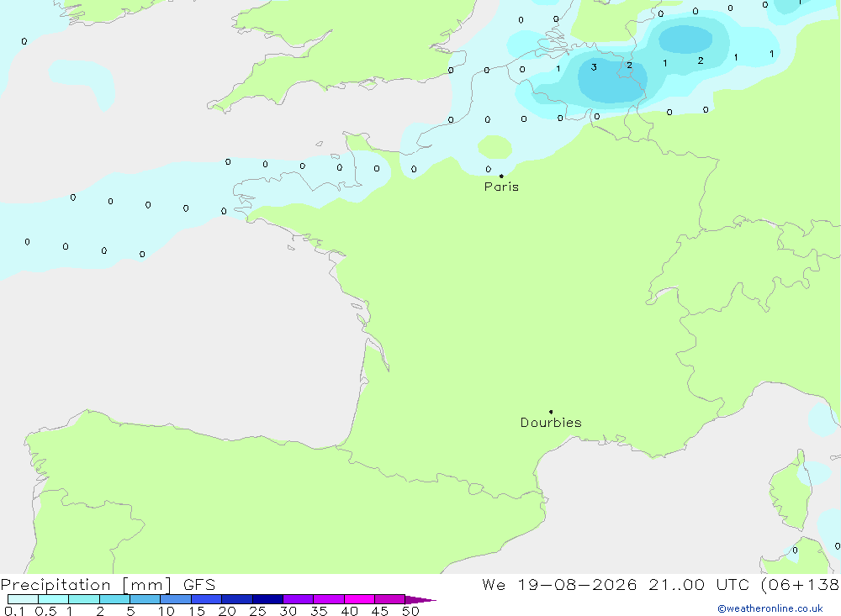Select the Dourbies location dot marker

551,412
